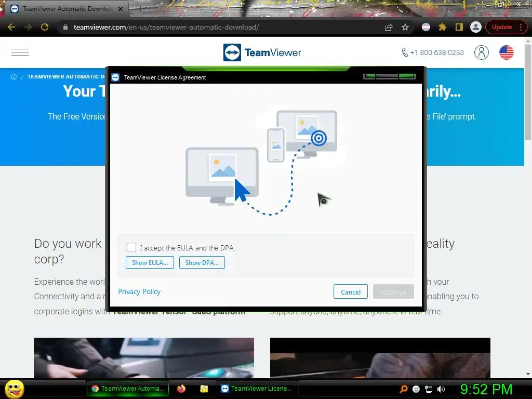This screenshot has width=532, height=399.
Task: Click the volume speaker icon in the tray
Action: pyautogui.click(x=441, y=389)
